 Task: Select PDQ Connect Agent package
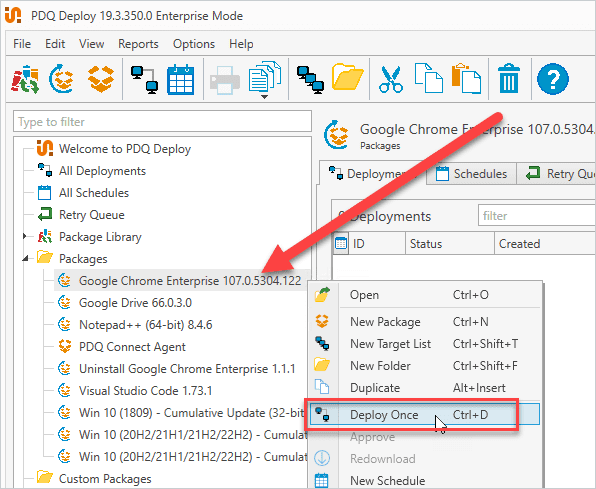132,347
